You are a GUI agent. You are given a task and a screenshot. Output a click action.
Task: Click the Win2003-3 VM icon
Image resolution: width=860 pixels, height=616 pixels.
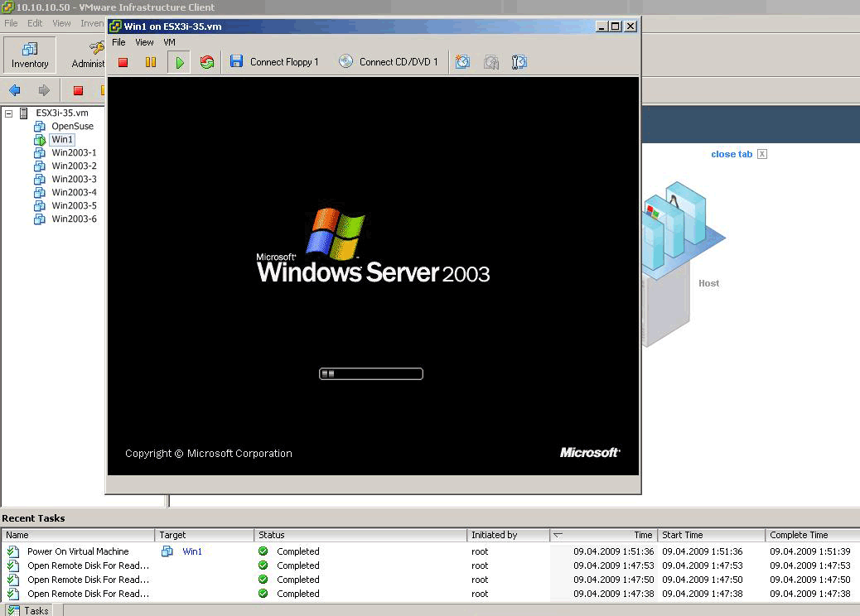[x=40, y=179]
